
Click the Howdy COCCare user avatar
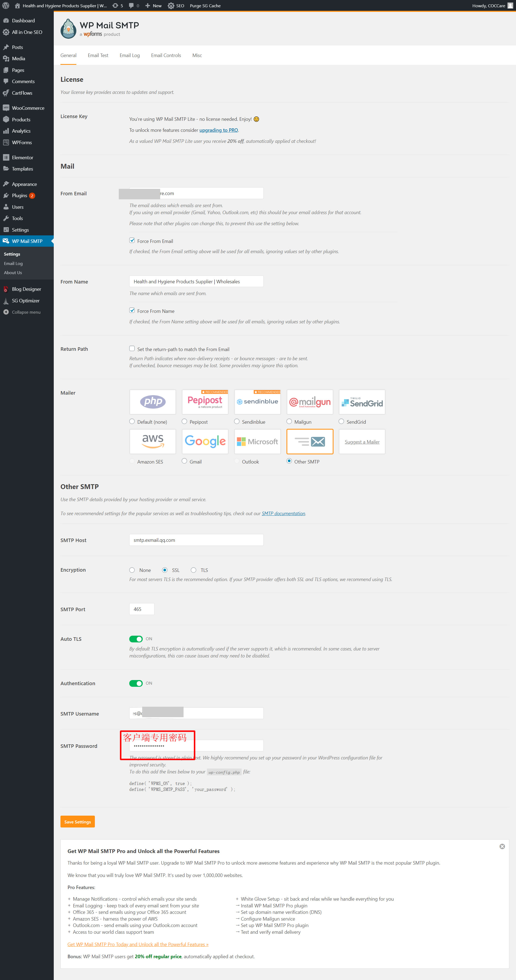click(510, 6)
